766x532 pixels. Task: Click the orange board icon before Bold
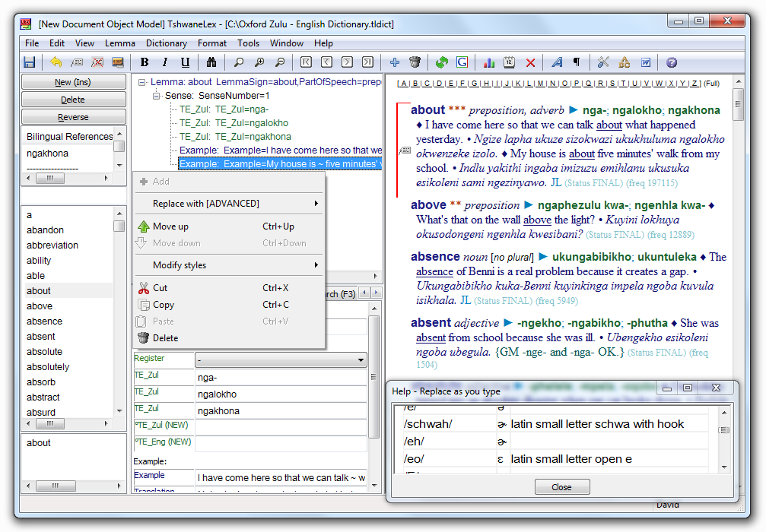pyautogui.click(x=118, y=62)
